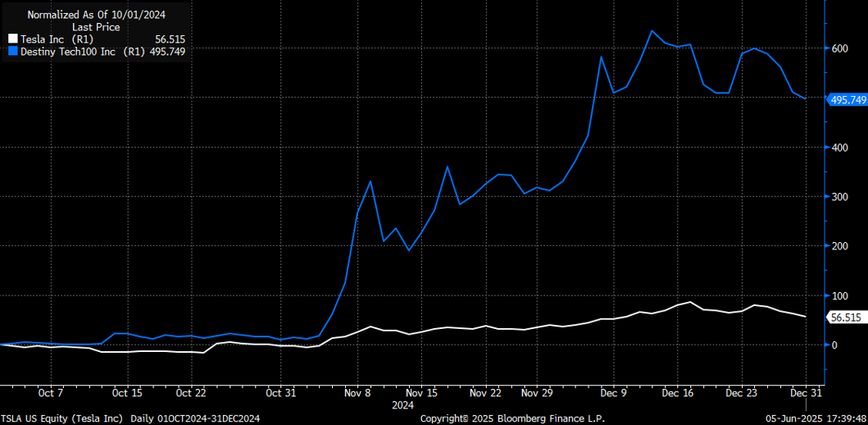Click the 'Last Price' legend heading
The width and height of the screenshot is (868, 425).
pyautogui.click(x=97, y=26)
